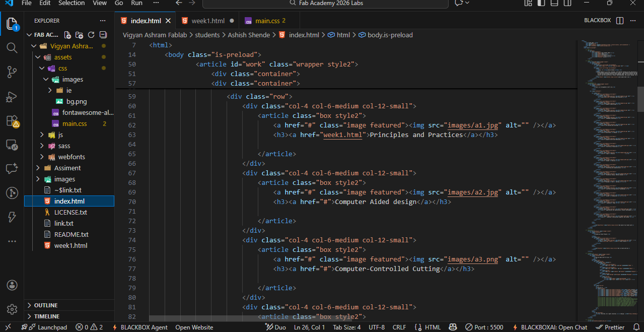Open the Run and Debug view
This screenshot has width=644, height=332.
click(x=12, y=97)
